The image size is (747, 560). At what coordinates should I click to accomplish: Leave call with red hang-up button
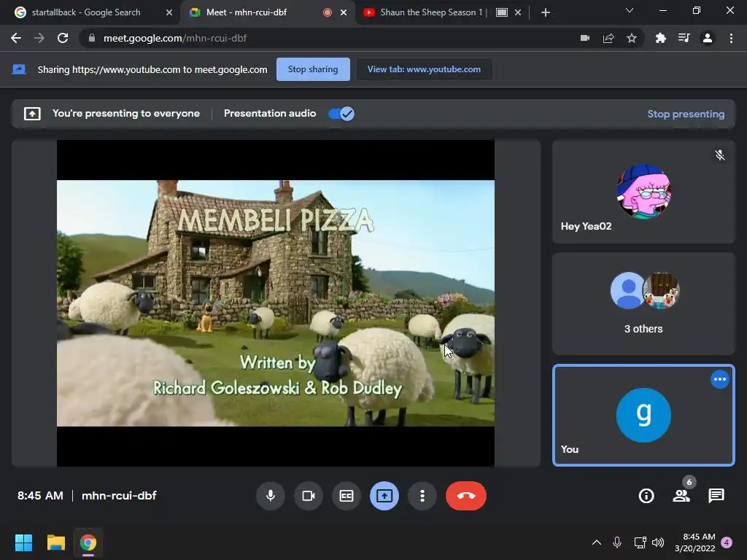[x=466, y=496]
